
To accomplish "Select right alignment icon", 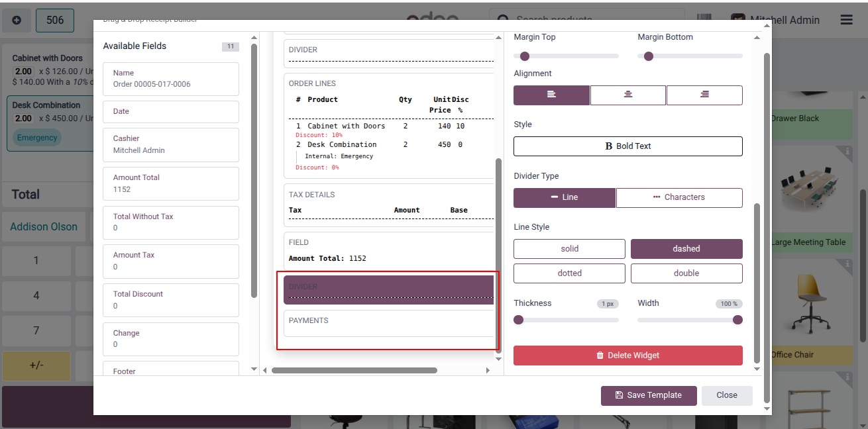I will 704,95.
